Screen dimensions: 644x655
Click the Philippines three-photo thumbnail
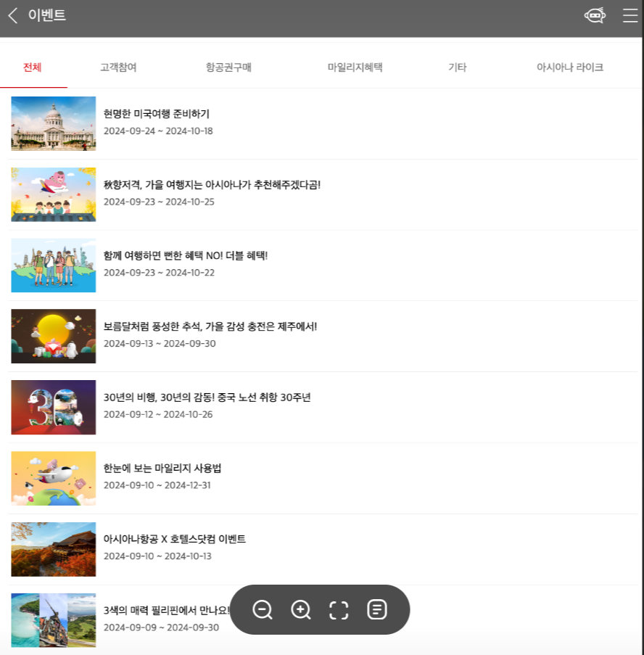click(54, 620)
